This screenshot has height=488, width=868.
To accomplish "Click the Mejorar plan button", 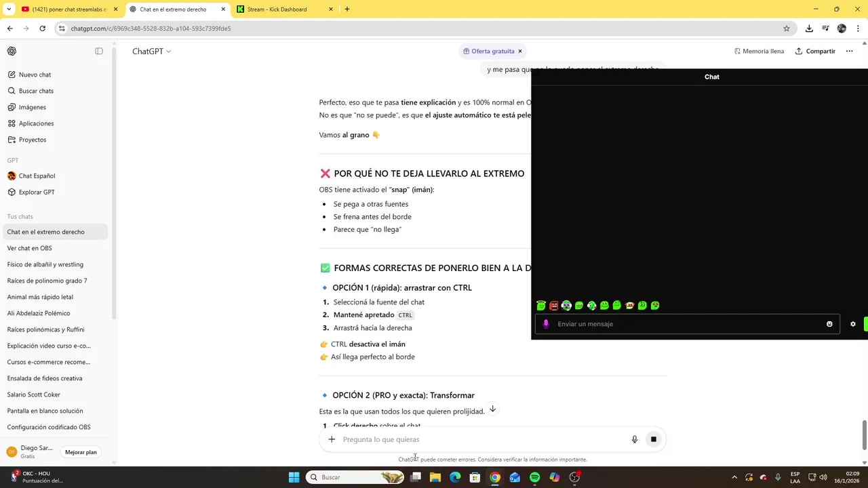I will click(x=81, y=452).
